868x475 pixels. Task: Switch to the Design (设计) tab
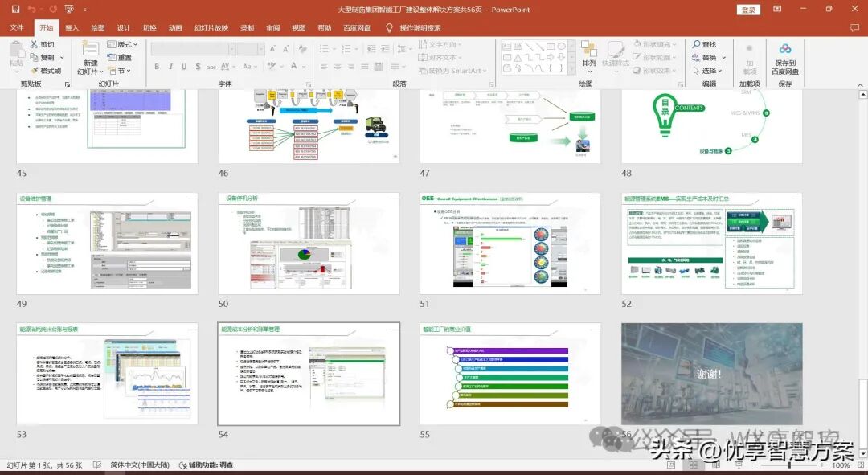point(124,27)
